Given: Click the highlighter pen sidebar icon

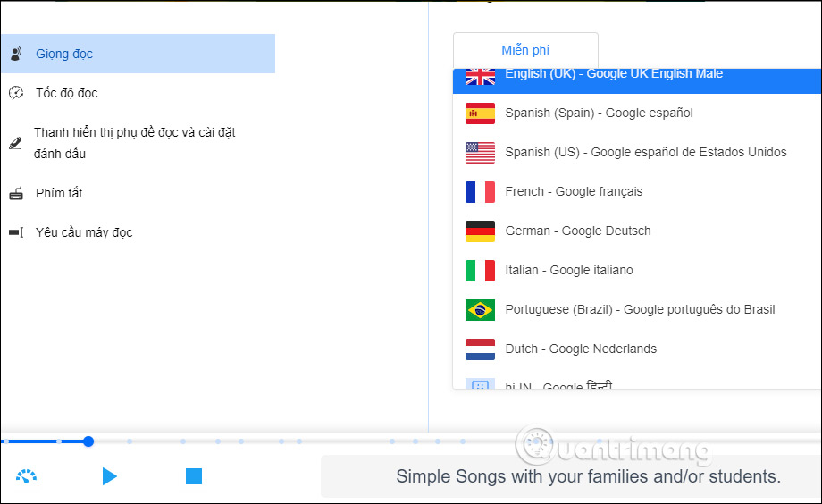Looking at the screenshot, I should tap(15, 143).
